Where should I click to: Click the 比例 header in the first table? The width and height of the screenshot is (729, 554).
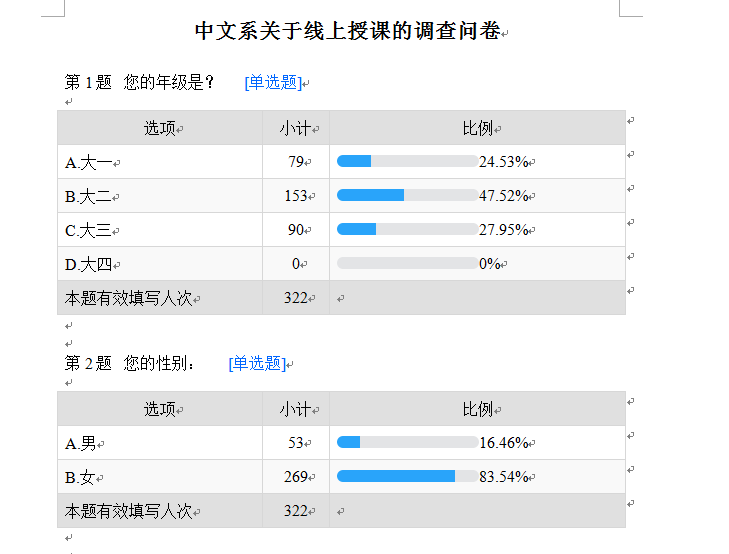click(x=478, y=128)
